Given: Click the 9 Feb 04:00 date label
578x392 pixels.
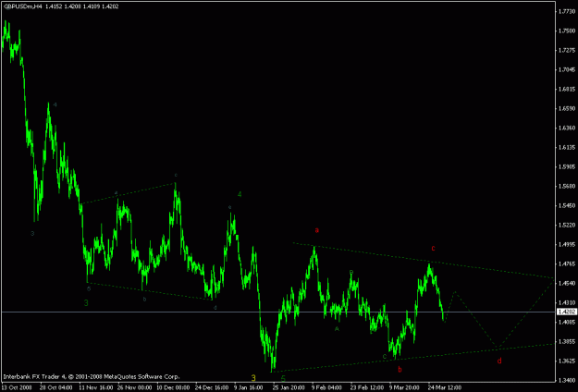Looking at the screenshot, I should [x=327, y=387].
